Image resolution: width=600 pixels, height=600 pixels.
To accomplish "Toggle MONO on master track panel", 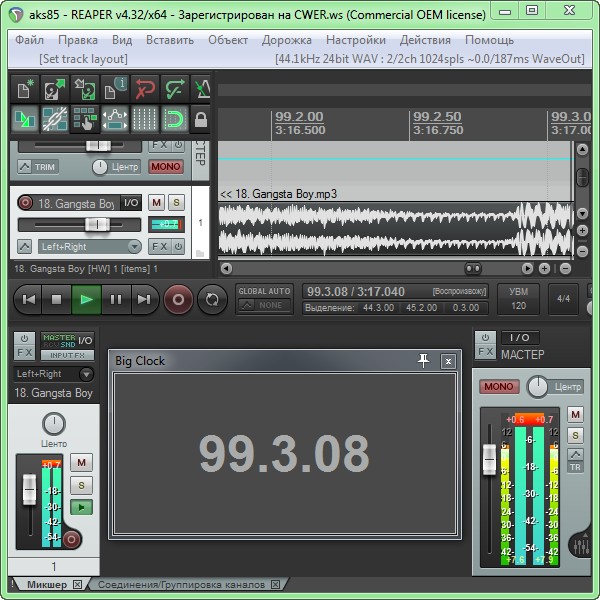I will (x=166, y=167).
